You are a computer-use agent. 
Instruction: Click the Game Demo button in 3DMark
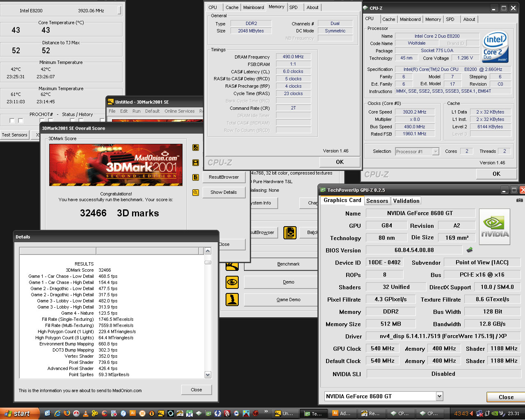[x=281, y=300]
